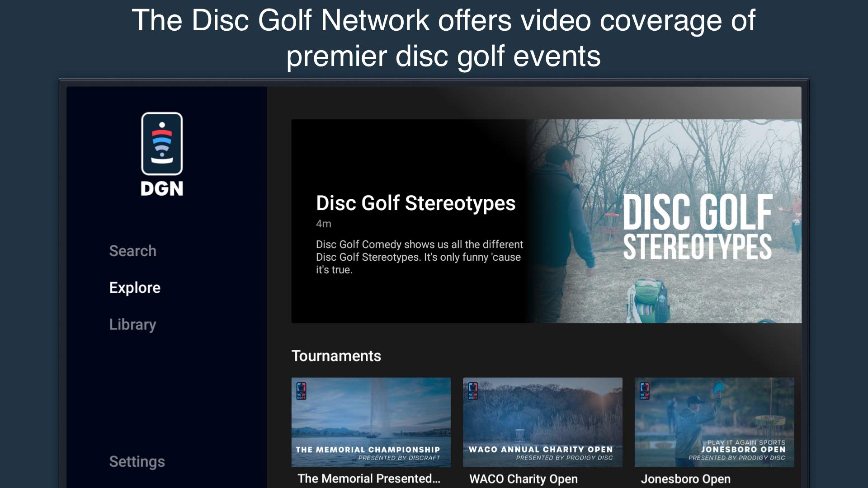Click the Tournaments row header
868x488 pixels.
pyautogui.click(x=337, y=356)
